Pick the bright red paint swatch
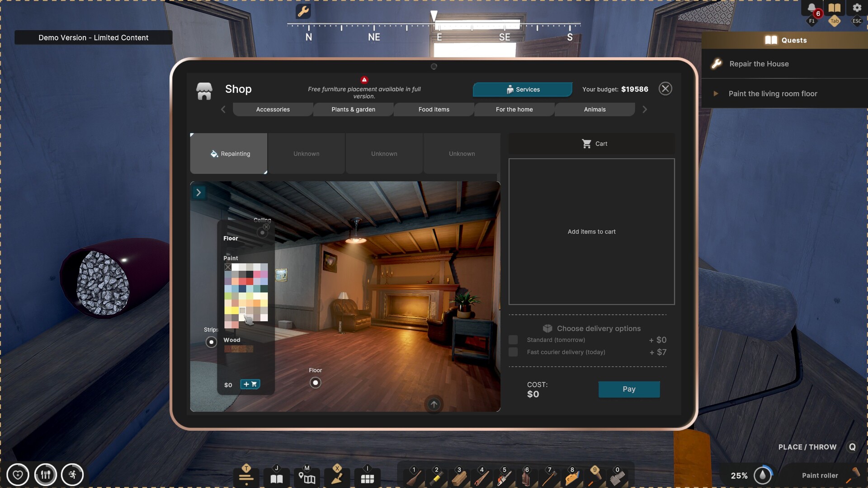Image resolution: width=868 pixels, height=488 pixels. tap(250, 282)
